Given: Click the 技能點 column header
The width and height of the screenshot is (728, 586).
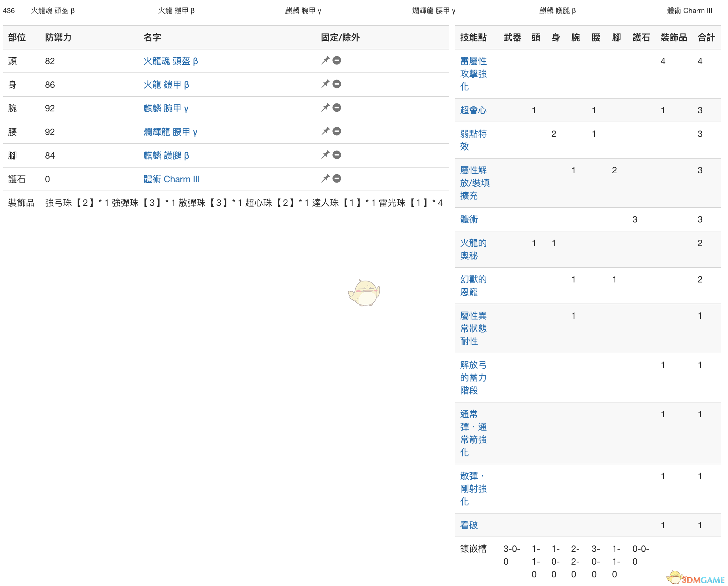Looking at the screenshot, I should coord(474,37).
